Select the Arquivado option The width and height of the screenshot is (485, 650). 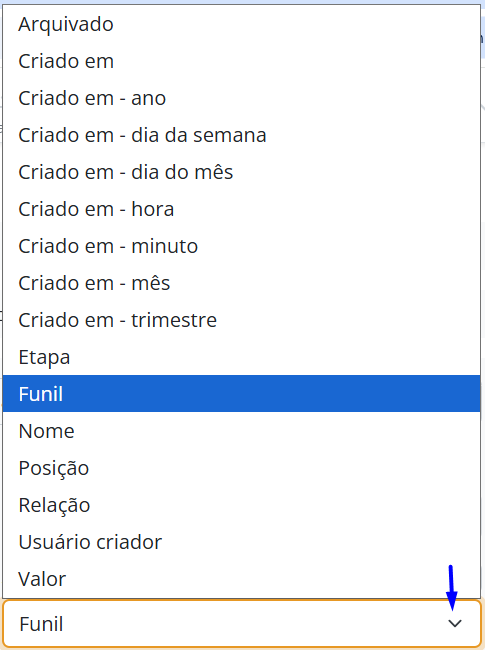coord(241,24)
